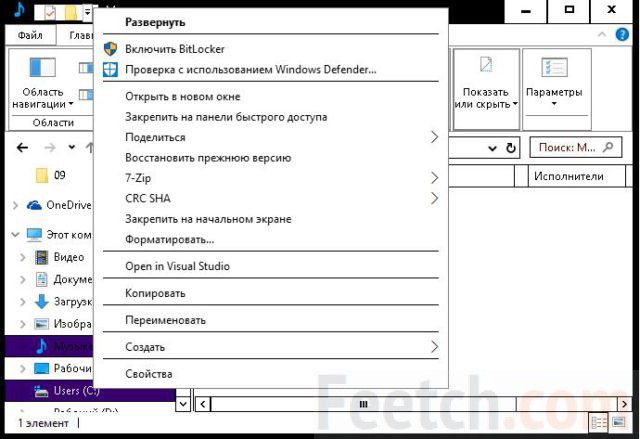Select Рабочий стол in navigation
Viewport: 640px width, 439px height.
(72, 368)
